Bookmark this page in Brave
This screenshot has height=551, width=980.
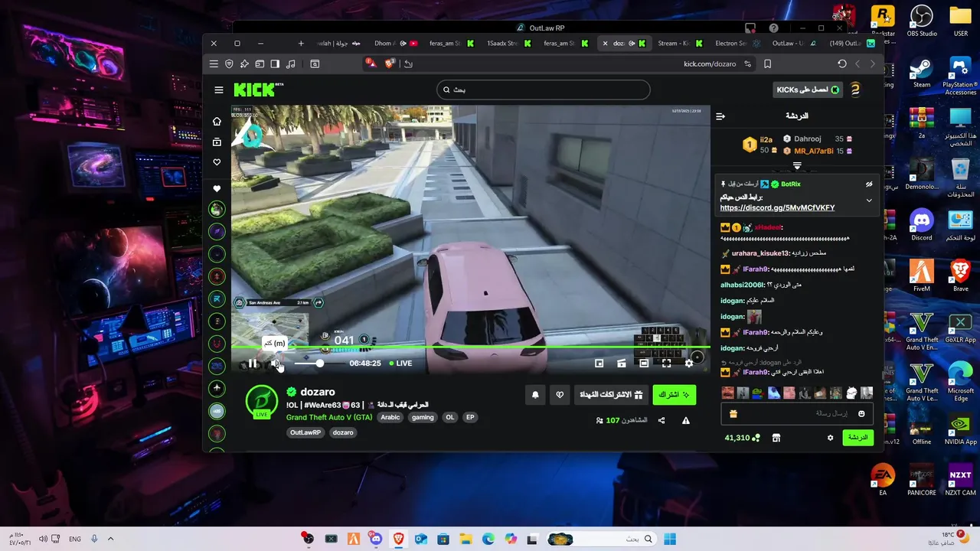[768, 64]
